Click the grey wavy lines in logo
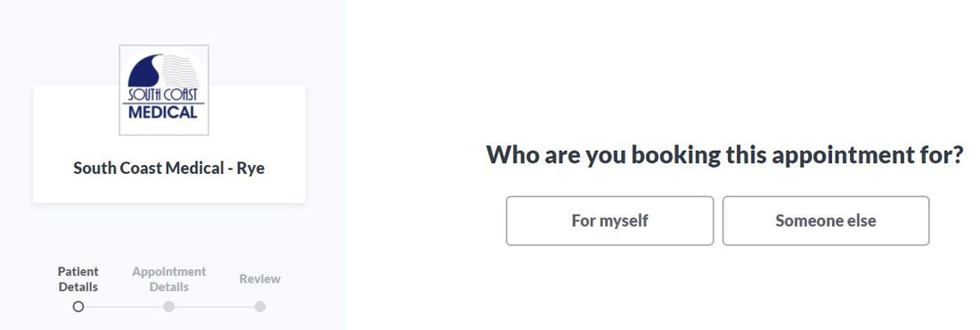This screenshot has height=330, width=980. pos(181,71)
